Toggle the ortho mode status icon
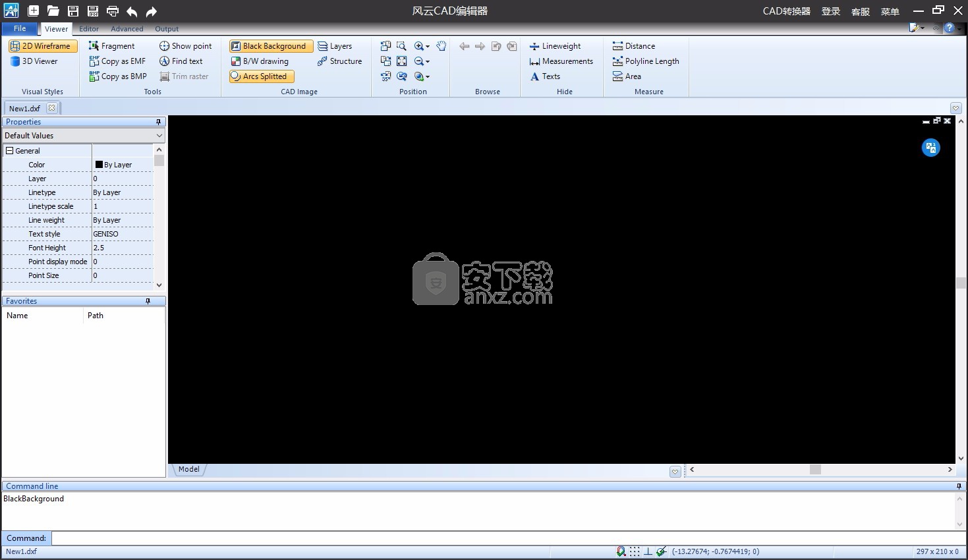The width and height of the screenshot is (968, 560). click(x=648, y=551)
